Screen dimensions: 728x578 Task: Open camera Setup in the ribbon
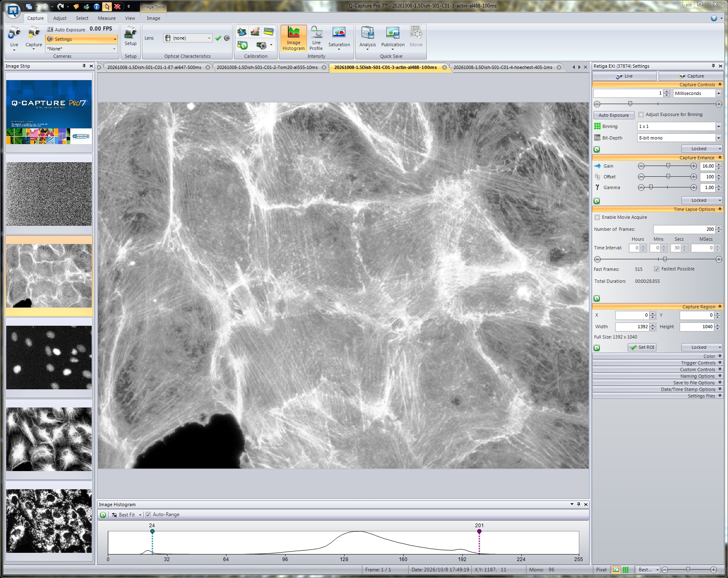(131, 36)
